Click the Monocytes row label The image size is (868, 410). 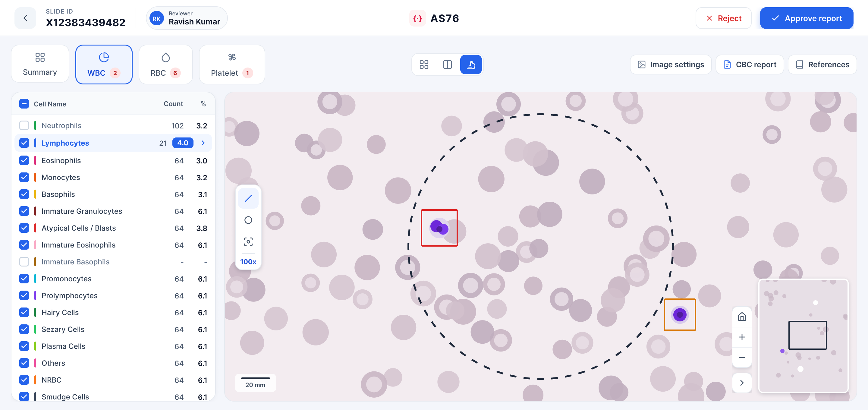coord(61,177)
